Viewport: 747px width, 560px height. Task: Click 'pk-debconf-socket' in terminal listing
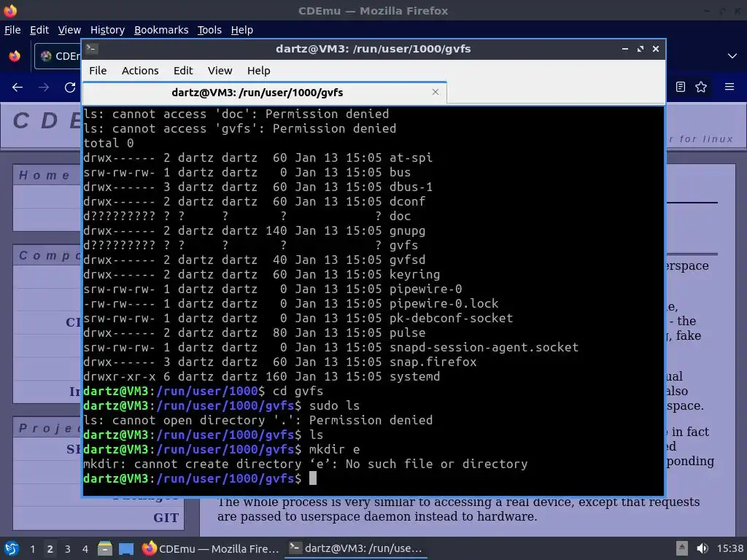pyautogui.click(x=451, y=318)
